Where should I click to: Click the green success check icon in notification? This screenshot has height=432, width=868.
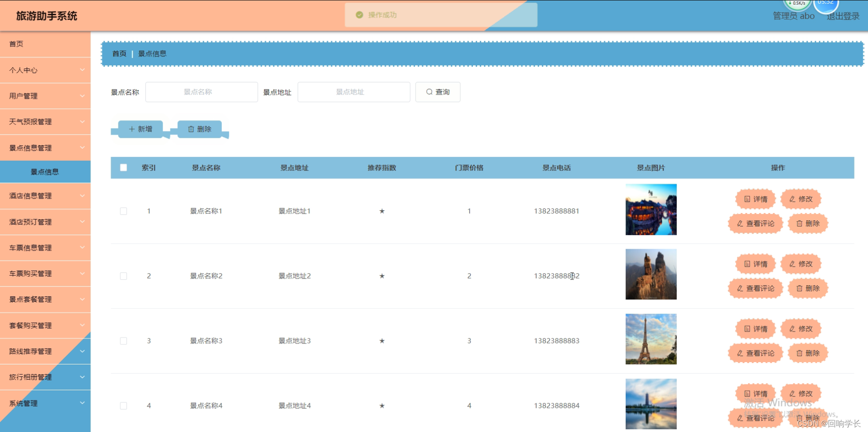click(359, 15)
